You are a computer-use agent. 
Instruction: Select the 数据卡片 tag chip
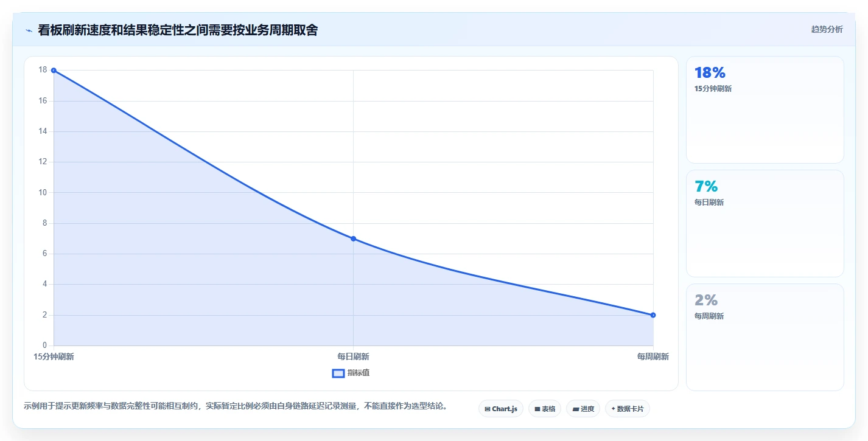click(628, 409)
